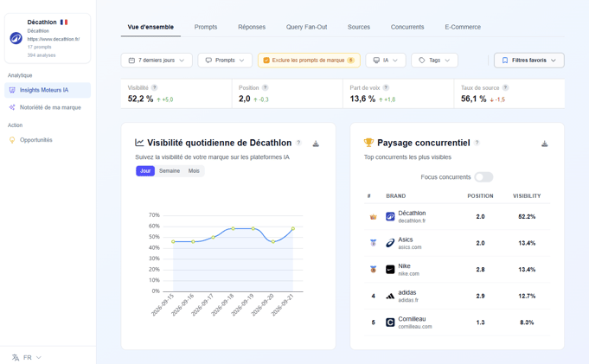Open the cornilleau.com row link

click(414, 327)
